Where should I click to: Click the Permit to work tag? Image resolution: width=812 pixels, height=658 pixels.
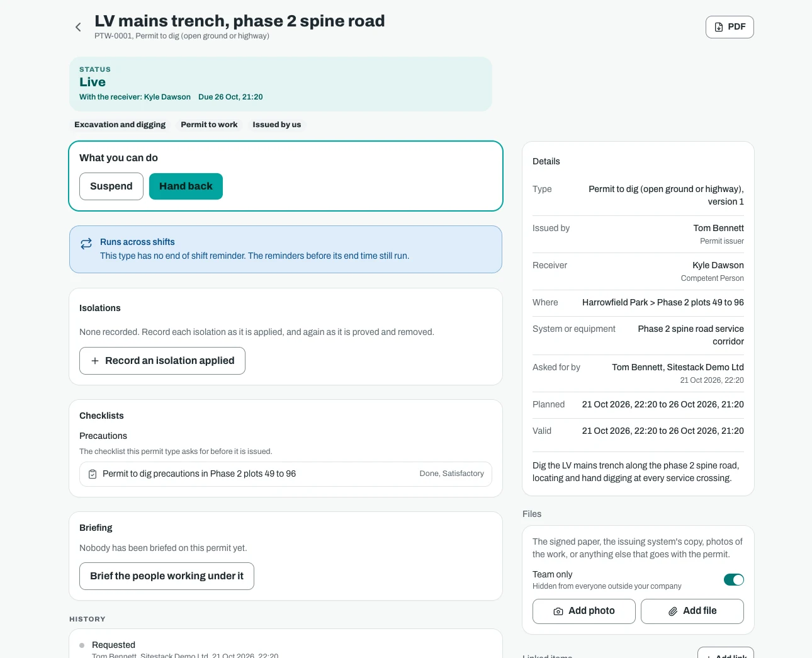click(x=209, y=125)
